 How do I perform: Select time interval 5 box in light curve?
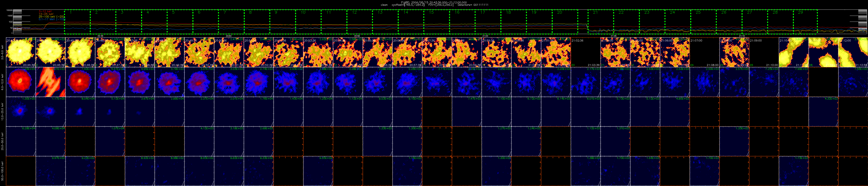pos(180,22)
